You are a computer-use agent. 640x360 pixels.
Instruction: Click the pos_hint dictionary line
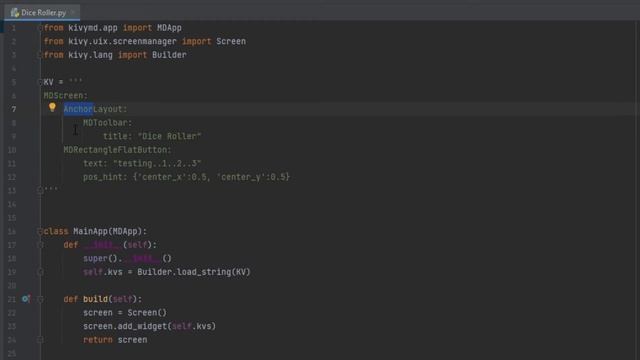tap(187, 177)
